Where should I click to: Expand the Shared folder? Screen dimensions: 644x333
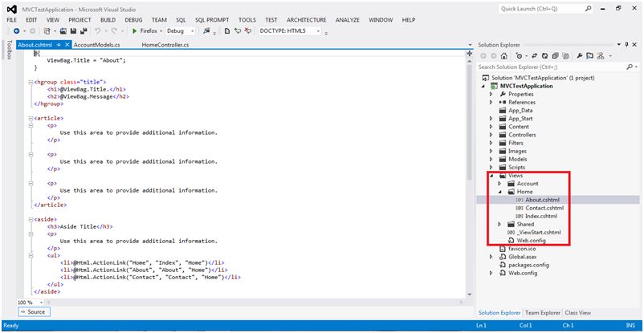pyautogui.click(x=499, y=224)
